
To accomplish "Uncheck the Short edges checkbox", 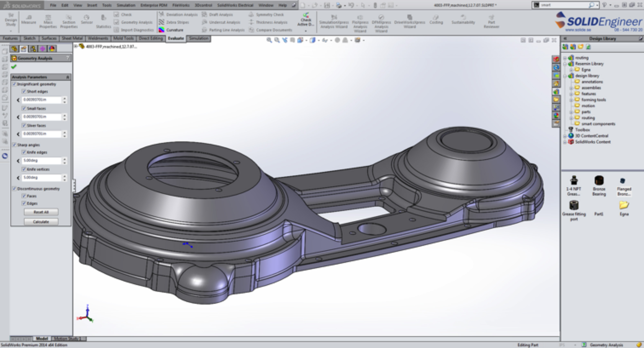I will [24, 91].
